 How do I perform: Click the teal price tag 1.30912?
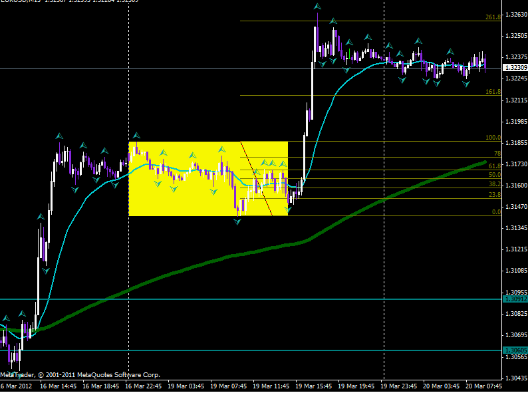coord(516,299)
